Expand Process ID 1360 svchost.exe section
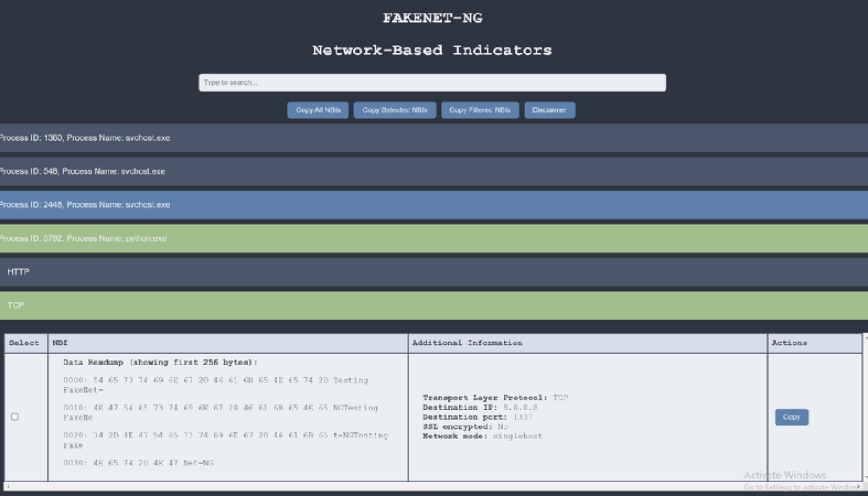The width and height of the screenshot is (868, 496). coord(434,137)
